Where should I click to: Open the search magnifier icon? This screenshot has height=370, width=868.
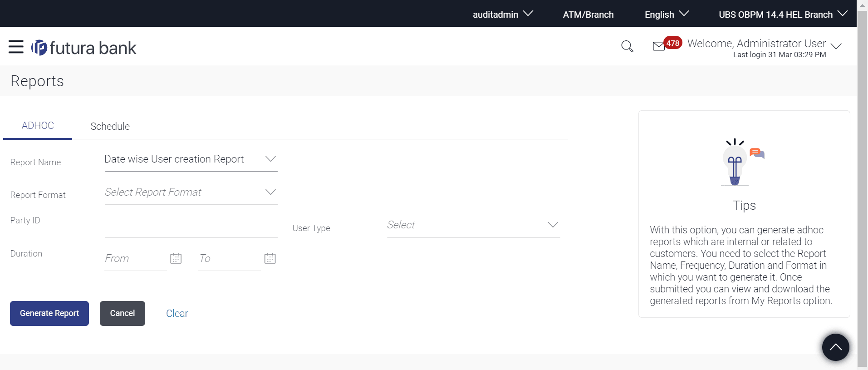coord(627,46)
